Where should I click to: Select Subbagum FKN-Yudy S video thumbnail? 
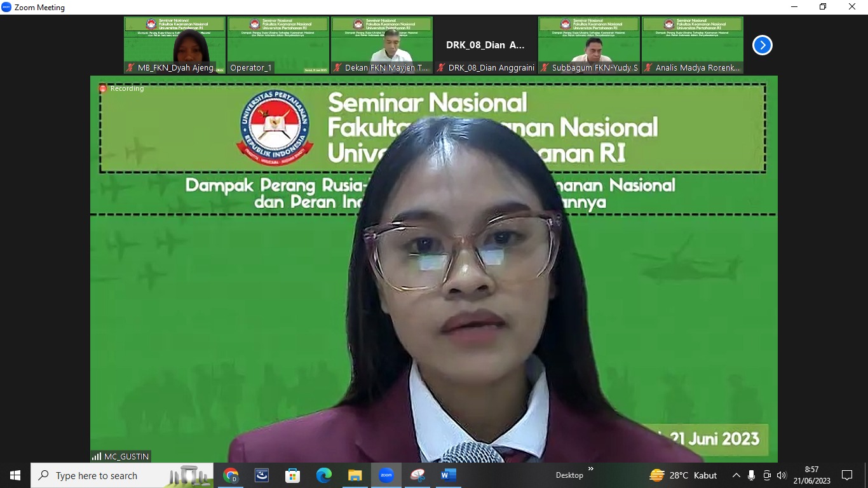(x=589, y=45)
